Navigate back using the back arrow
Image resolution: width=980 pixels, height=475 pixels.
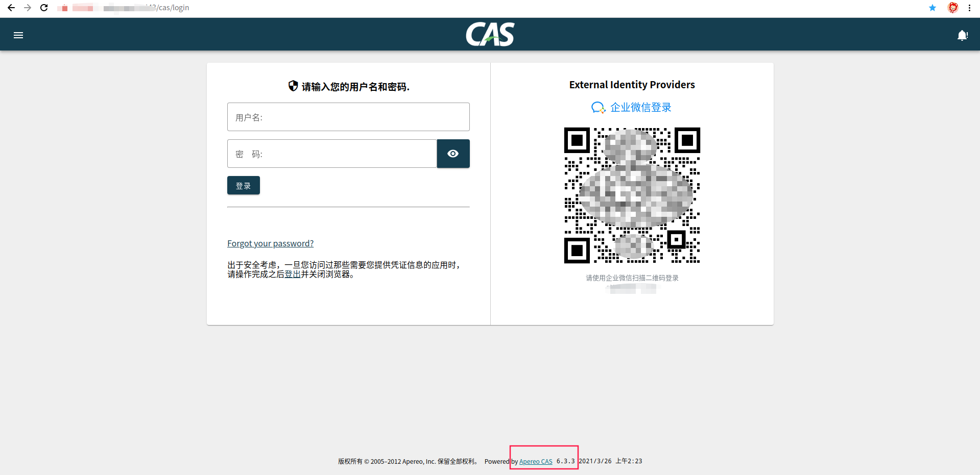[11, 8]
